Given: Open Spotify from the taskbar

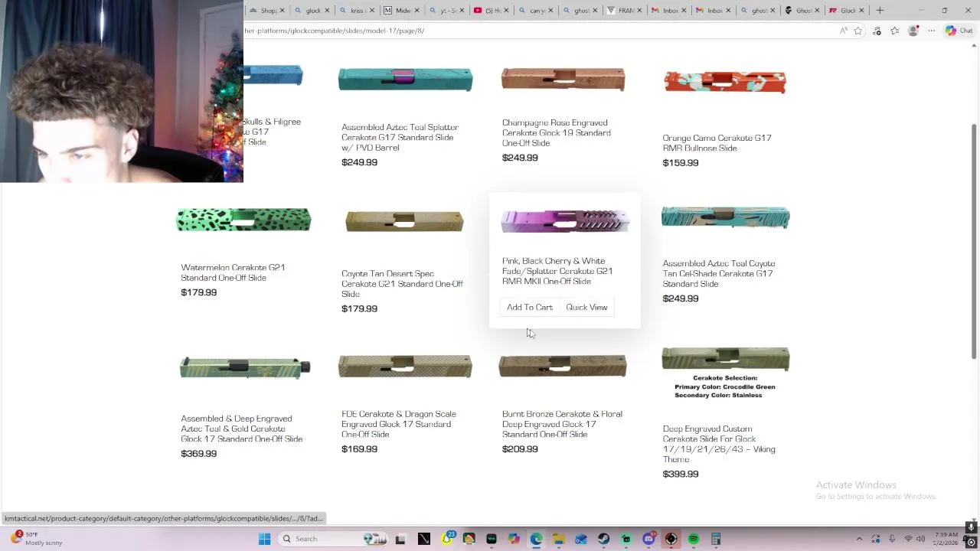Looking at the screenshot, I should click(x=693, y=539).
